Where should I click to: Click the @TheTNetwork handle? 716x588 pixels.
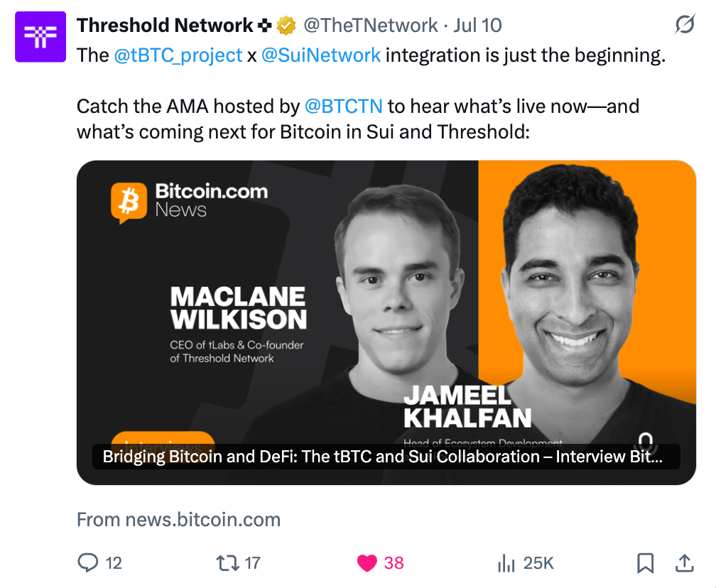(x=371, y=26)
